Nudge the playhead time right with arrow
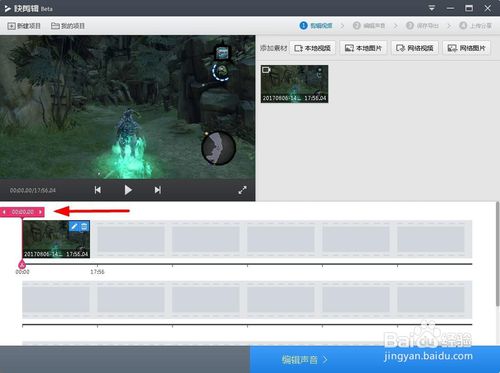The image size is (500, 373). coord(40,212)
